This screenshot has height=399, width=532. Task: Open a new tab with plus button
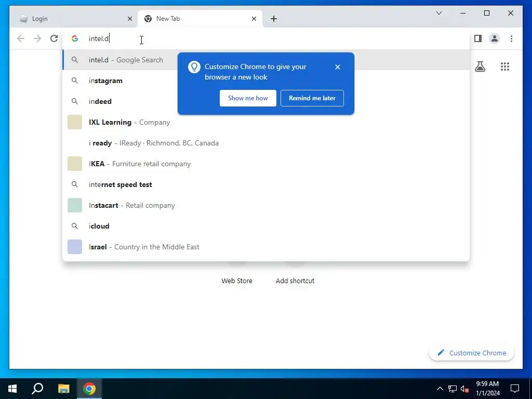pos(274,19)
